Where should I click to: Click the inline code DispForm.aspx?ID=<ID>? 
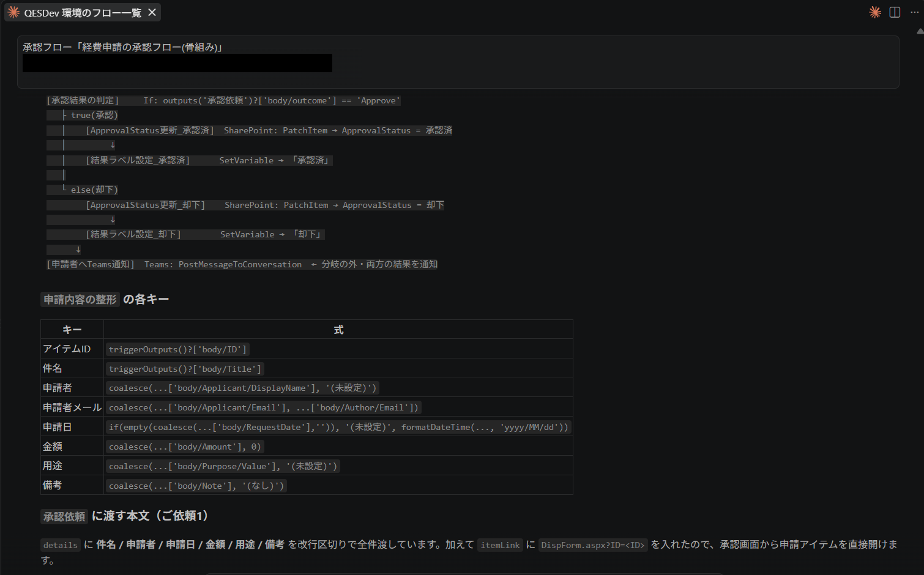pos(593,545)
